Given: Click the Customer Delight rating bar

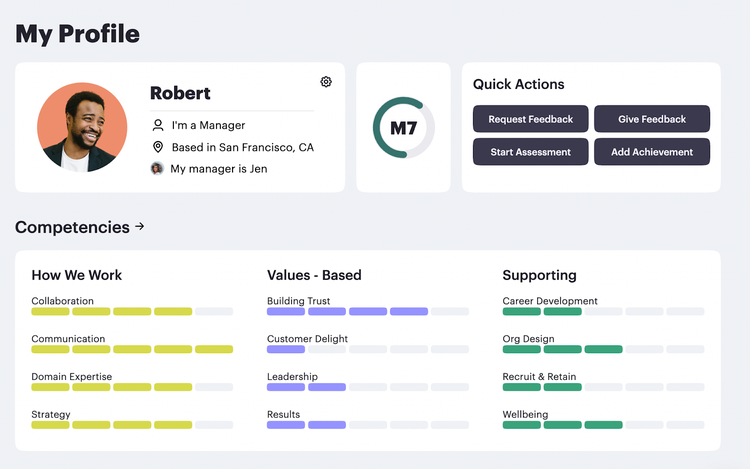Looking at the screenshot, I should 368,349.
